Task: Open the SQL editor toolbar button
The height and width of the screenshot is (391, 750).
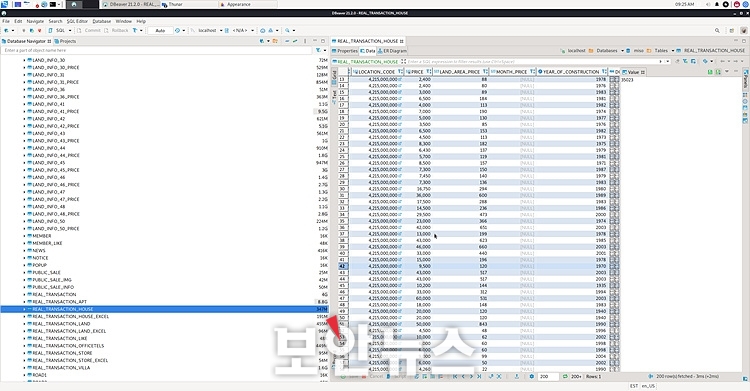Action: pyautogui.click(x=57, y=31)
